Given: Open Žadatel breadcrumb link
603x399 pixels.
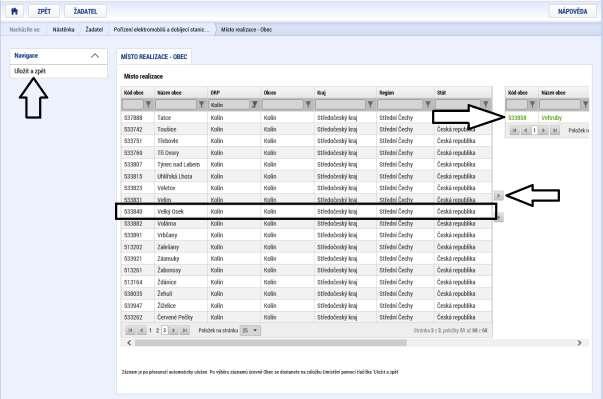Looking at the screenshot, I should click(94, 29).
